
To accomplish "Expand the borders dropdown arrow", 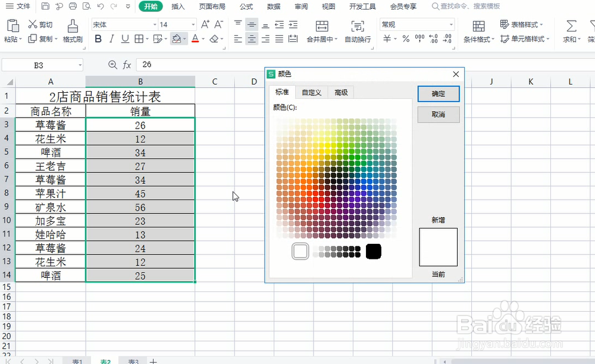I will [x=146, y=39].
